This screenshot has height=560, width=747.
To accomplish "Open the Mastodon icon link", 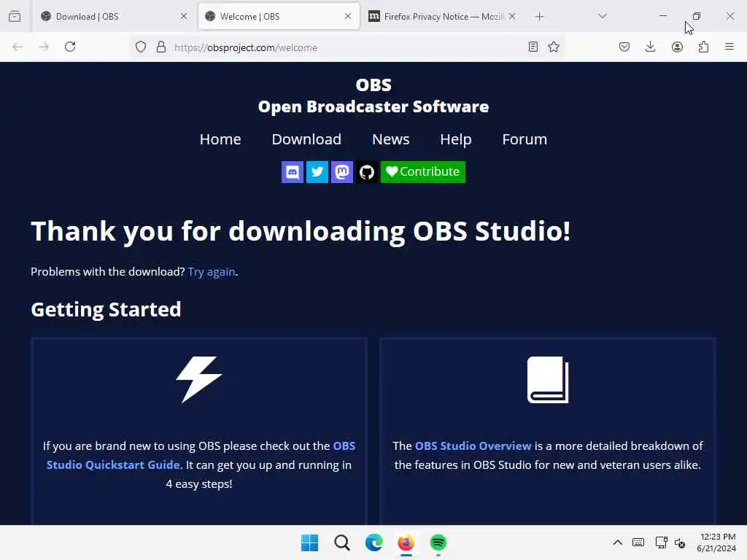I will (341, 172).
